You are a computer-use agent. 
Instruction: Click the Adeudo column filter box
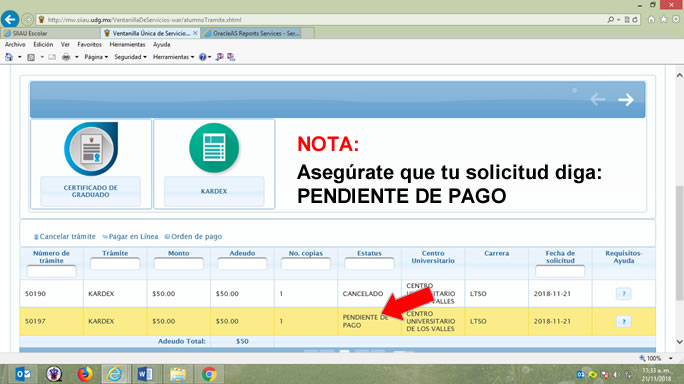(x=242, y=264)
